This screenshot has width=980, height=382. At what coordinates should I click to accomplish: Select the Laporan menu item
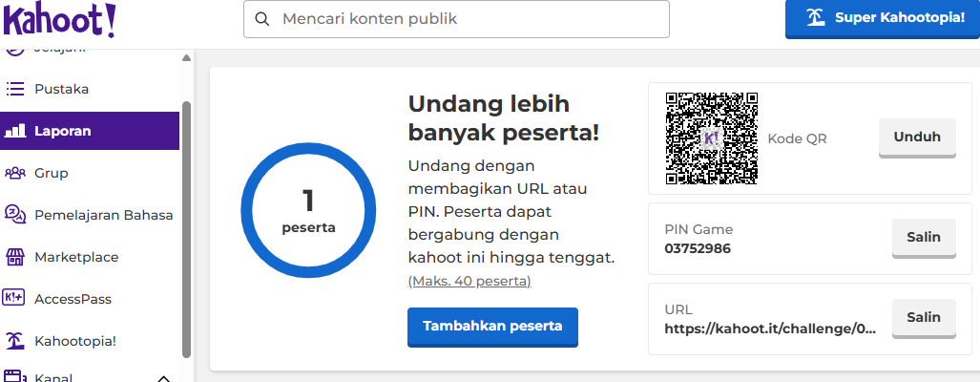pyautogui.click(x=90, y=131)
